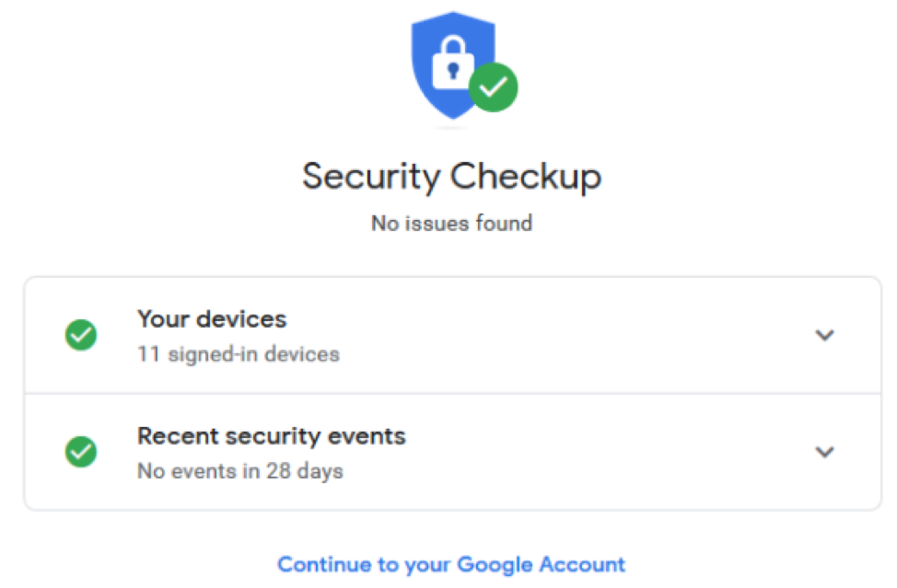Screen dimensions: 897x588
Task: Click the green check beside Recent security events
Action: pyautogui.click(x=81, y=452)
